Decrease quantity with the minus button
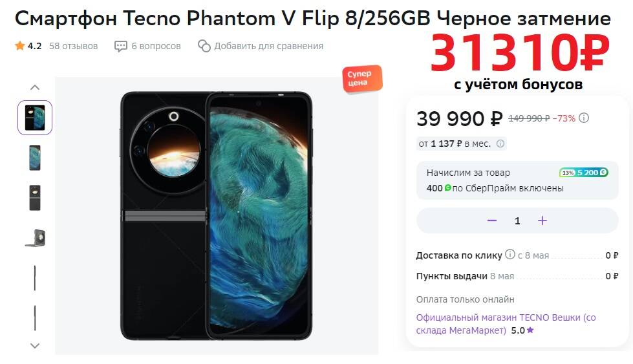Screen dimensions: 633x364 [491, 220]
